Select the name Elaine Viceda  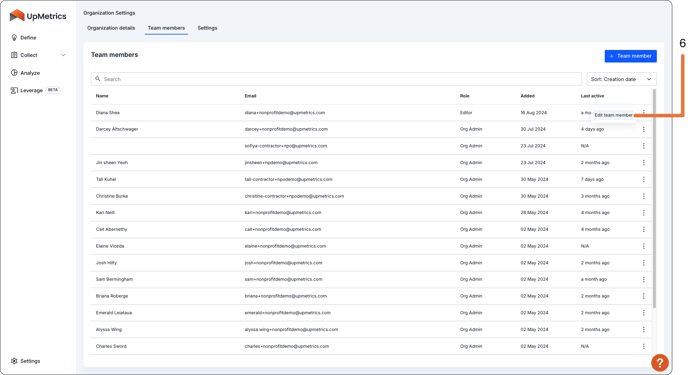110,246
